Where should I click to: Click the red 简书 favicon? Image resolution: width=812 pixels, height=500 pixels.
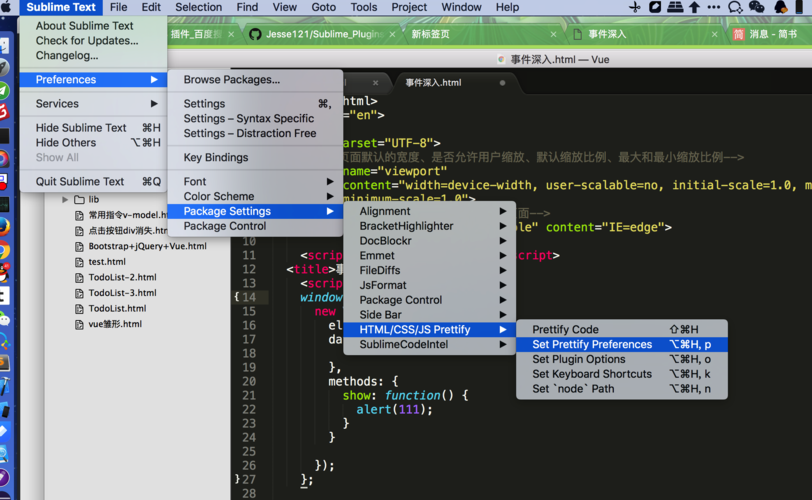[x=738, y=34]
